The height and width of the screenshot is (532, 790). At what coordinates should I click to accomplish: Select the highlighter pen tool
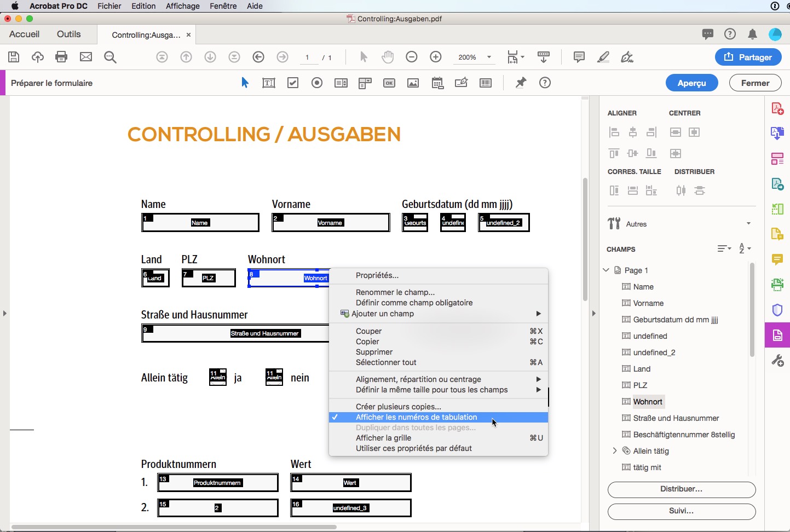[x=603, y=57]
